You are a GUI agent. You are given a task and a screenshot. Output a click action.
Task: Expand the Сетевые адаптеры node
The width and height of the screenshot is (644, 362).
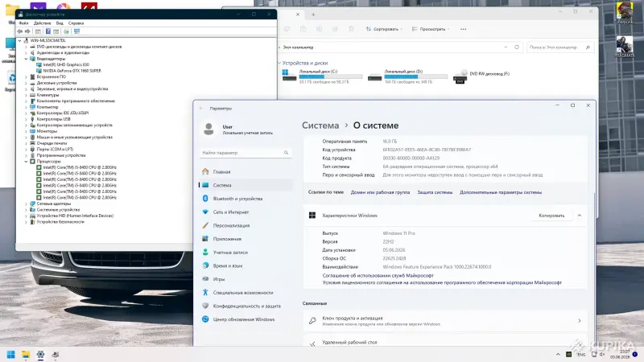click(26, 204)
